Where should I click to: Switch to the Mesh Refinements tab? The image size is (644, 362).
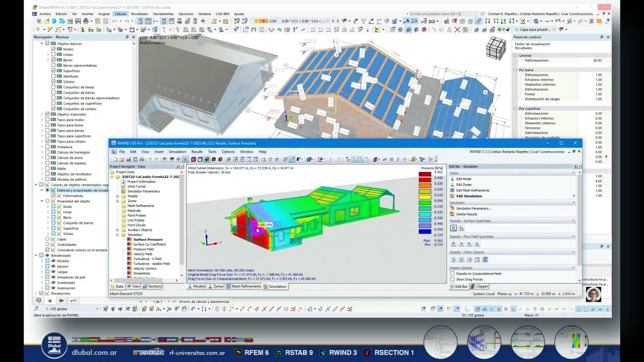(244, 287)
